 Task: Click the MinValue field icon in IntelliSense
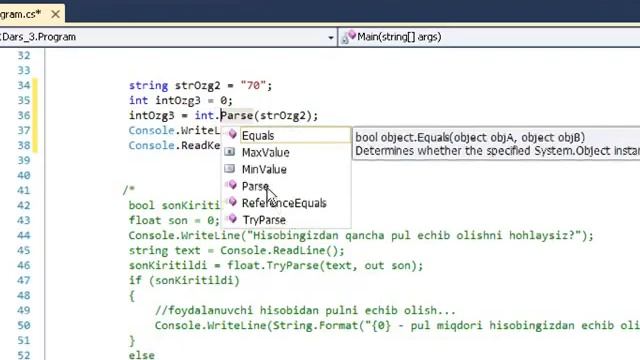(x=230, y=168)
